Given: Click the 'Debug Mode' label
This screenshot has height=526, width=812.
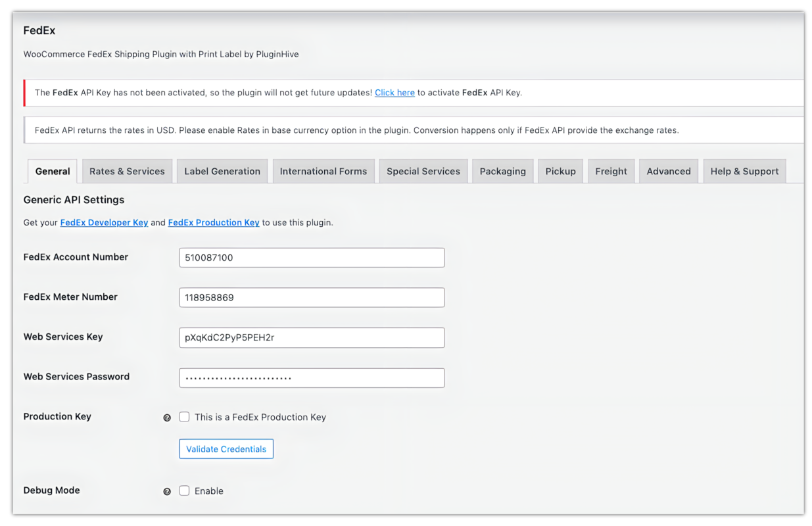Looking at the screenshot, I should point(51,490).
